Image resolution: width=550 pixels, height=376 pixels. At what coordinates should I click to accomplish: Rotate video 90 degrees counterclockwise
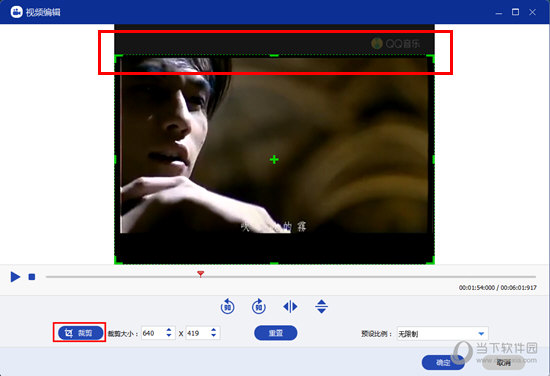(227, 307)
